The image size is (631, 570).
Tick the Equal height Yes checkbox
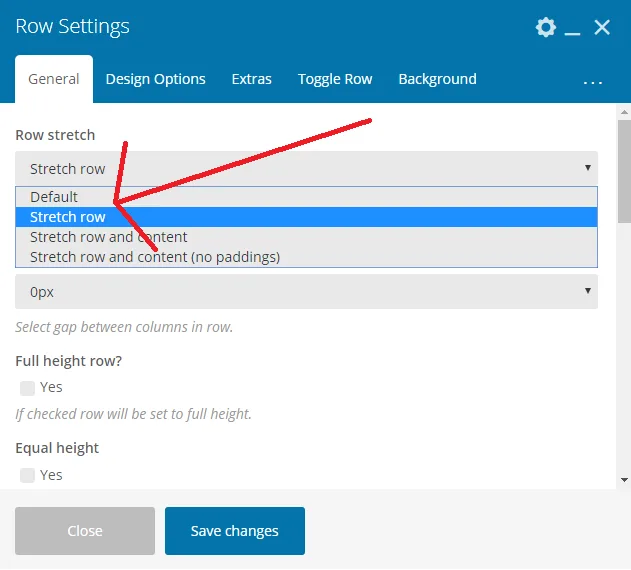pos(27,475)
